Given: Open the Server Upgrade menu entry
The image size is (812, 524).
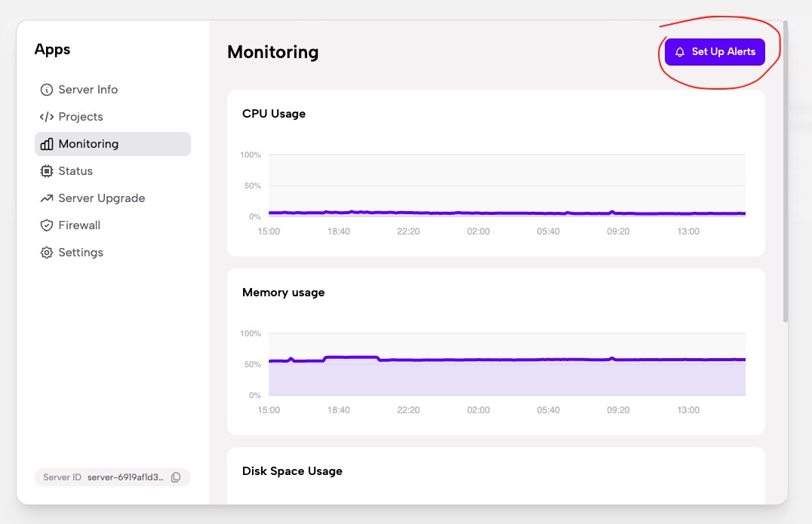Looking at the screenshot, I should click(101, 198).
